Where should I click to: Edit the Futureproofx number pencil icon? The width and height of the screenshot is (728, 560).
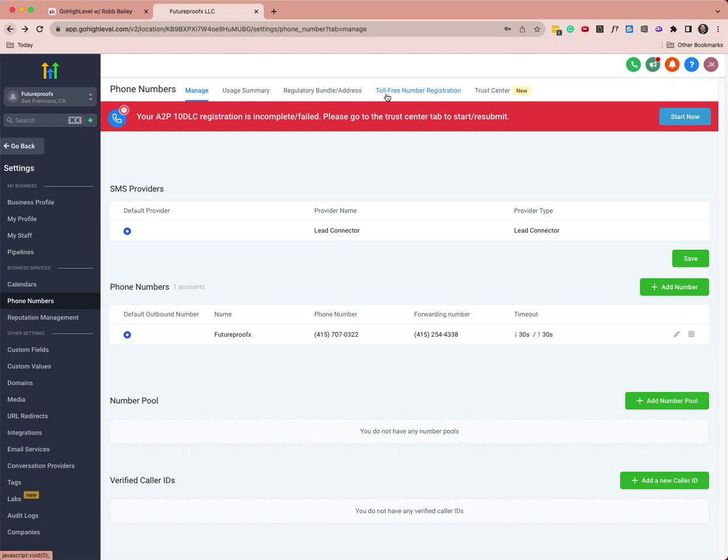(x=676, y=334)
